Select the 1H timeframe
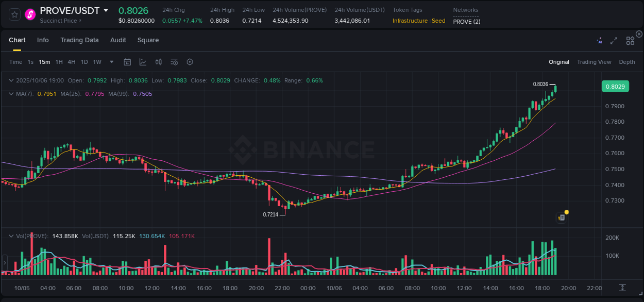Screen dimensions: 644x302 pos(58,62)
